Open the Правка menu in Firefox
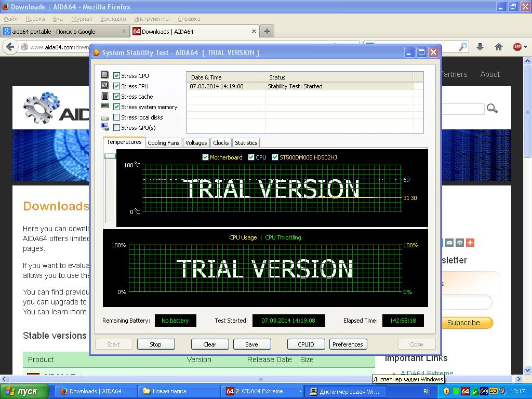 [x=35, y=19]
